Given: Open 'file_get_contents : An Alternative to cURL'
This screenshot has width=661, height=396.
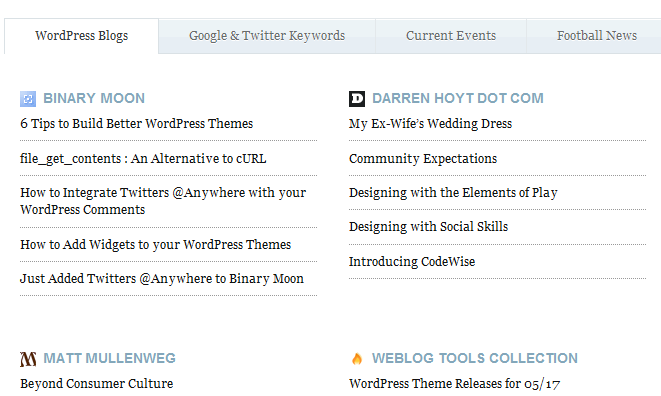Looking at the screenshot, I should click(143, 159).
